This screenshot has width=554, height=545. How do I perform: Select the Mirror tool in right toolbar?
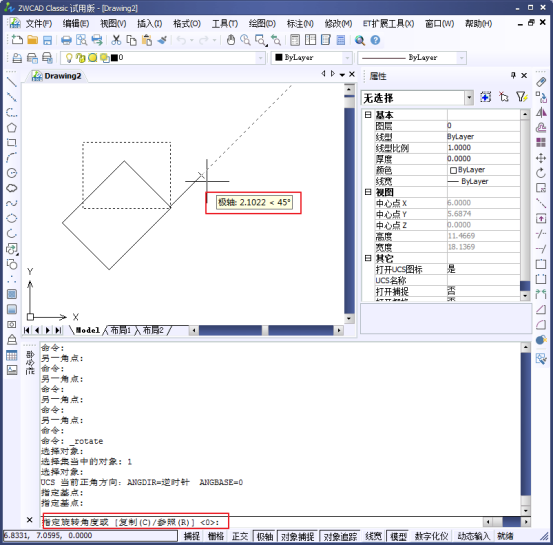541,112
